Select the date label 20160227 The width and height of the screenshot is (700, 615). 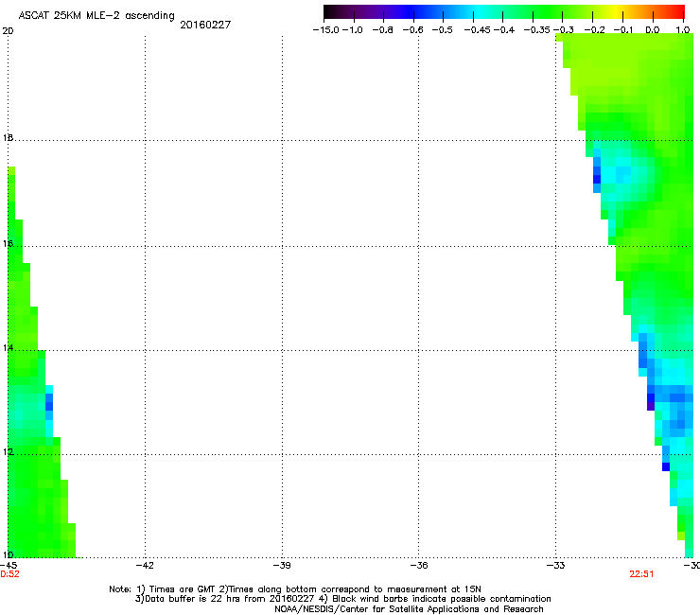pyautogui.click(x=205, y=25)
